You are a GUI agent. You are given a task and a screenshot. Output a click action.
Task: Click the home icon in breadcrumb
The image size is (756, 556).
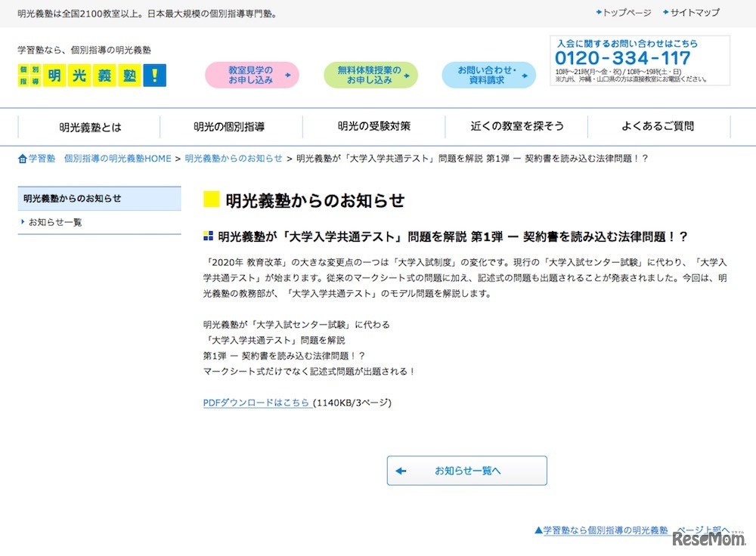pos(22,159)
